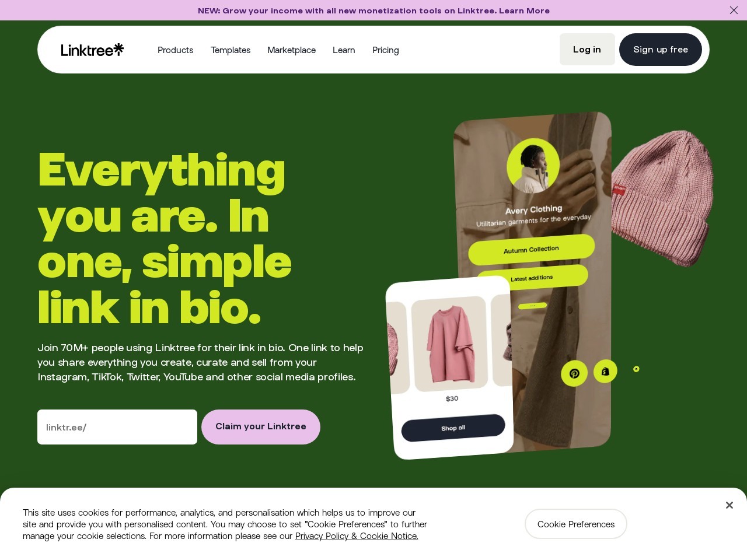Click the Shopify bag icon
Image resolution: width=747 pixels, height=560 pixels.
pos(605,372)
